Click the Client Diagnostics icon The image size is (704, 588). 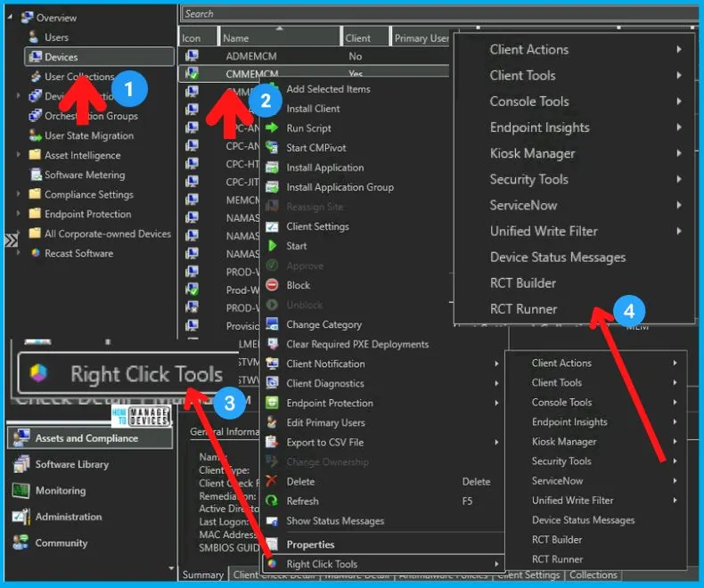[x=272, y=383]
